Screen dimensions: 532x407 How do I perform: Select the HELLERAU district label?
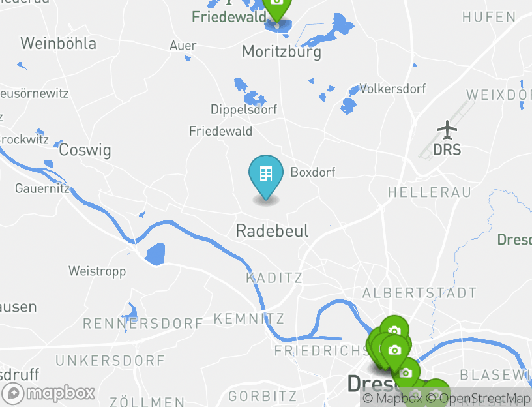pyautogui.click(x=430, y=192)
